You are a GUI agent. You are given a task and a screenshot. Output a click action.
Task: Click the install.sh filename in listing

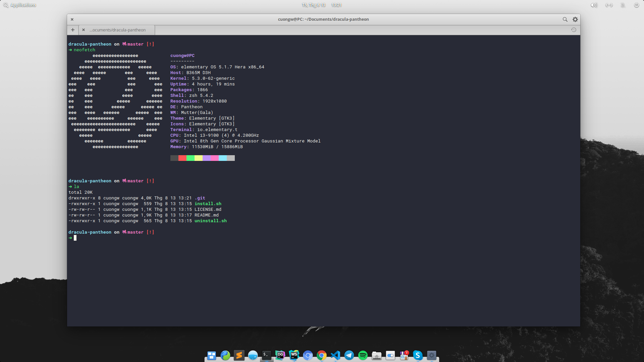point(208,204)
